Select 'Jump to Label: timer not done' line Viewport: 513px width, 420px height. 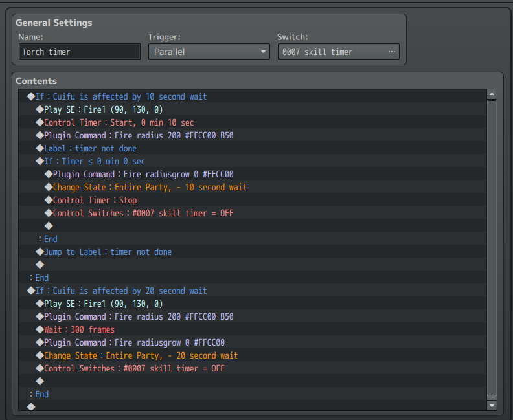(252, 252)
